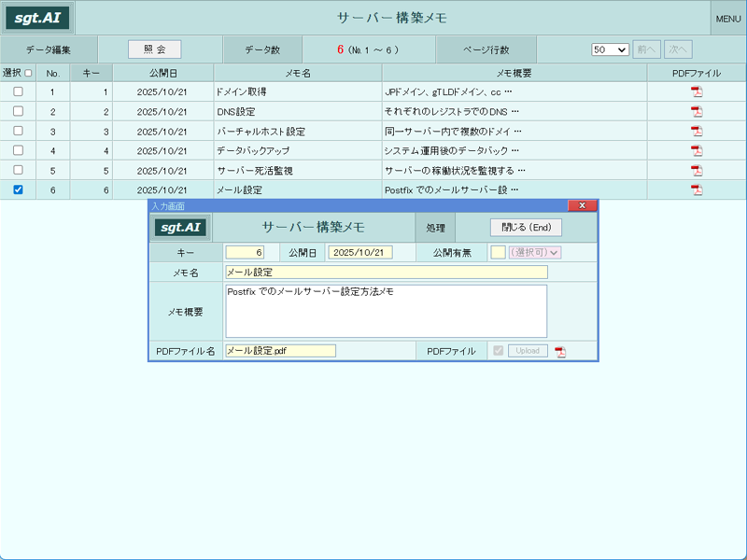Click the サーバー死活監視 memo name cell
Screen dimensions: 747x560
[298, 171]
